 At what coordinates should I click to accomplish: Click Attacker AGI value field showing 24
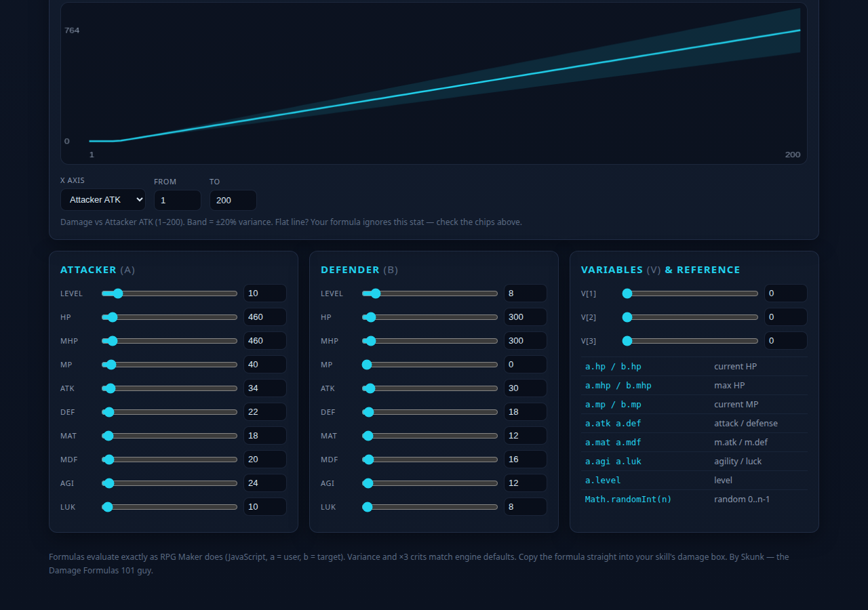pyautogui.click(x=265, y=483)
